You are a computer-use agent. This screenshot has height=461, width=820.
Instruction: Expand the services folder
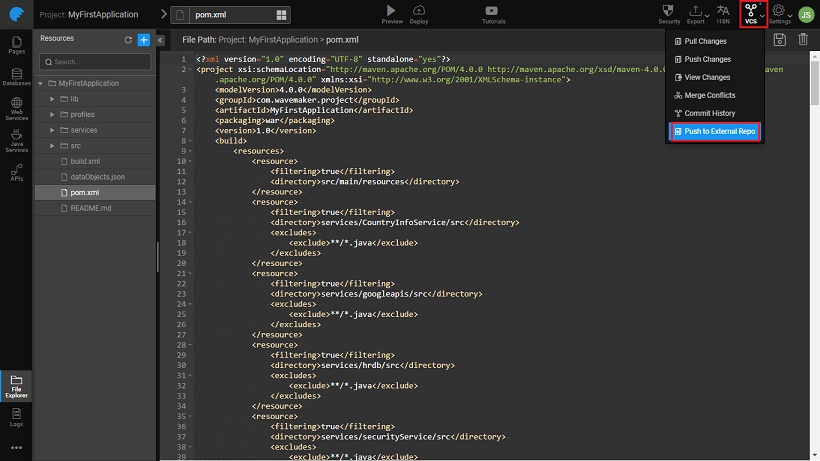click(52, 130)
